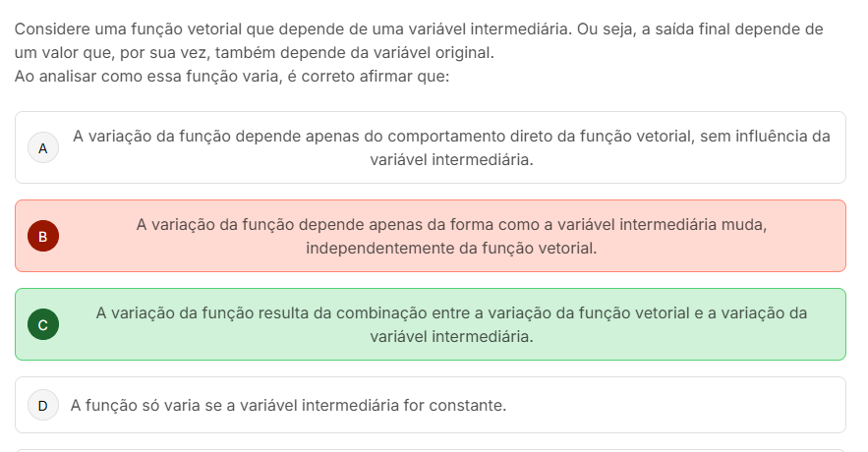Screen dimensions: 868x452
Task: Click the green-highlighted correct option card
Action: pos(431,325)
